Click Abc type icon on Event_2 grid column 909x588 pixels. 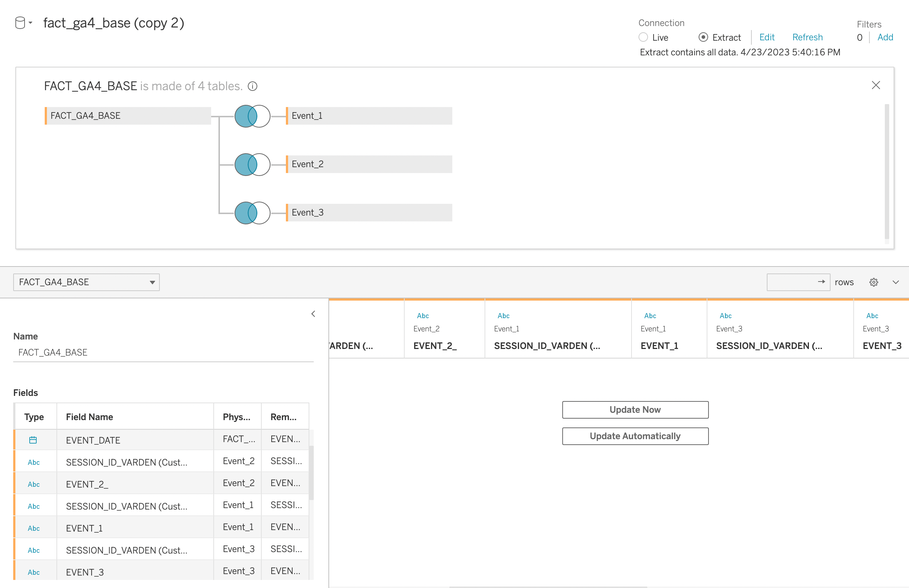coord(423,316)
